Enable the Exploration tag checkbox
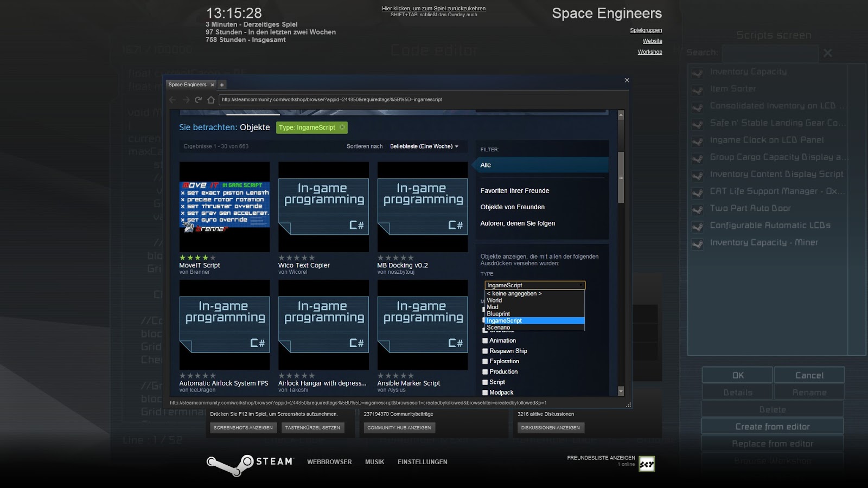Viewport: 868px width, 488px height. (x=485, y=361)
